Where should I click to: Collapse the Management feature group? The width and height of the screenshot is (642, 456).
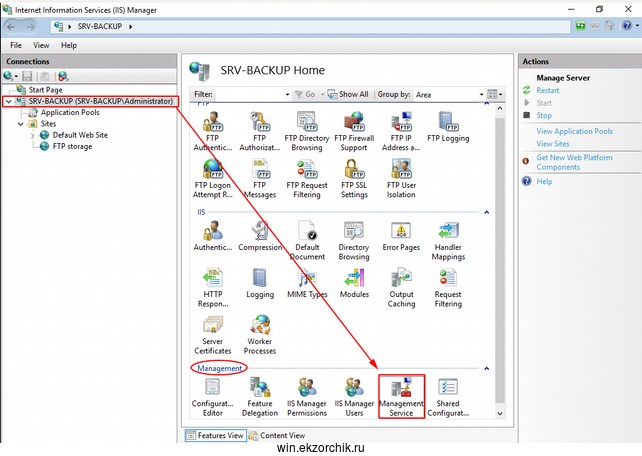[x=486, y=368]
